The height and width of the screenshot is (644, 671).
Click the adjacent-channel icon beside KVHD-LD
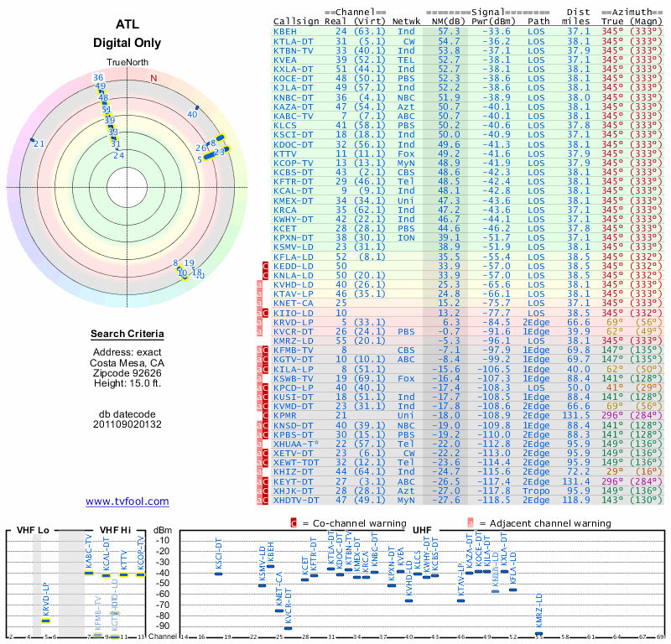point(259,285)
